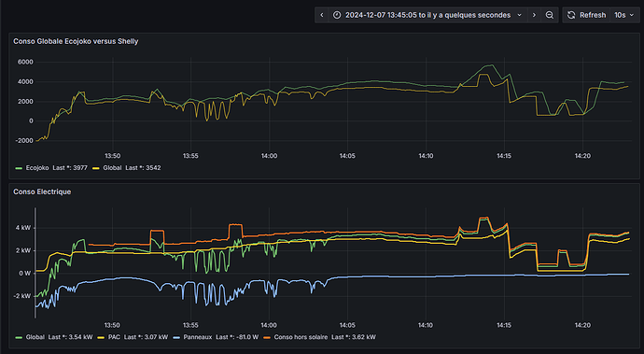Click the Refresh dashboard button
Viewport: 644px width, 354px height.
586,15
